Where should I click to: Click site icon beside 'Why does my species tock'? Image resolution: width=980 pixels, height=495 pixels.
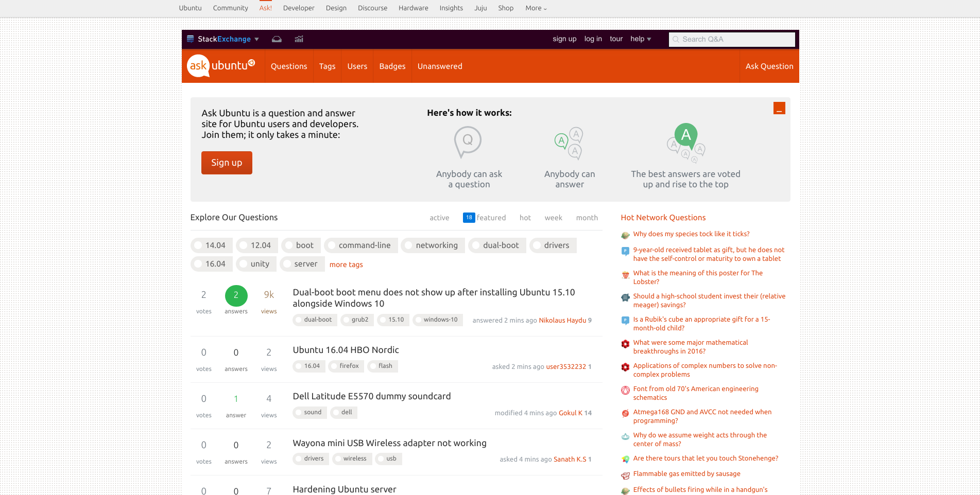coord(625,235)
